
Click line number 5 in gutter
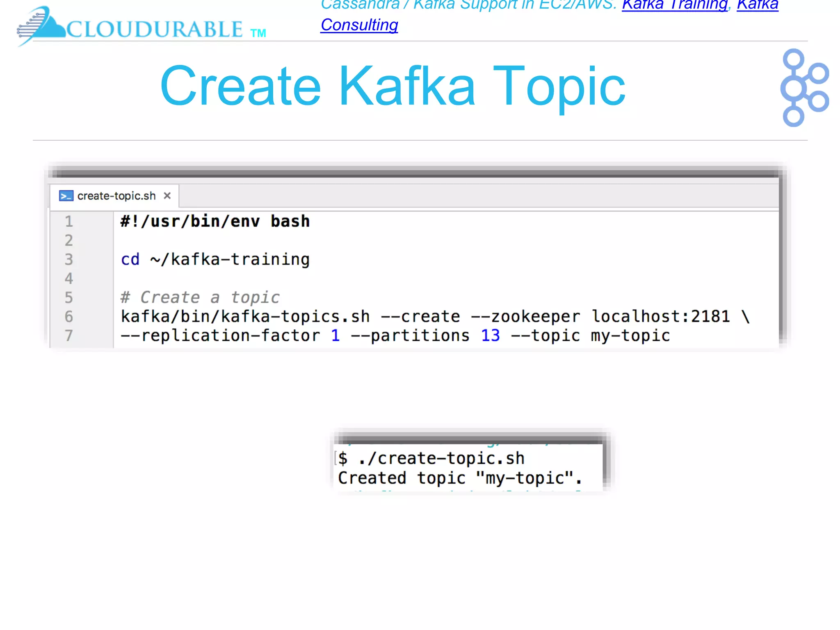[69, 298]
